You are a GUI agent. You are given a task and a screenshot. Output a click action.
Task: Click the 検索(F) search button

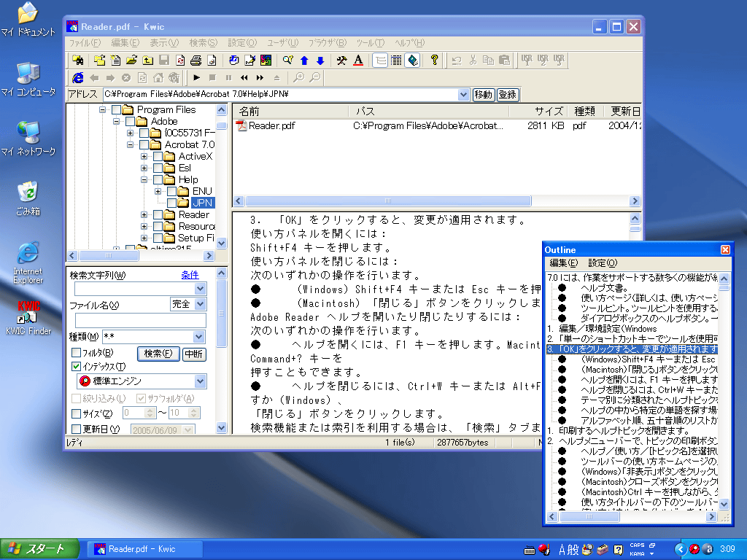[x=158, y=354]
